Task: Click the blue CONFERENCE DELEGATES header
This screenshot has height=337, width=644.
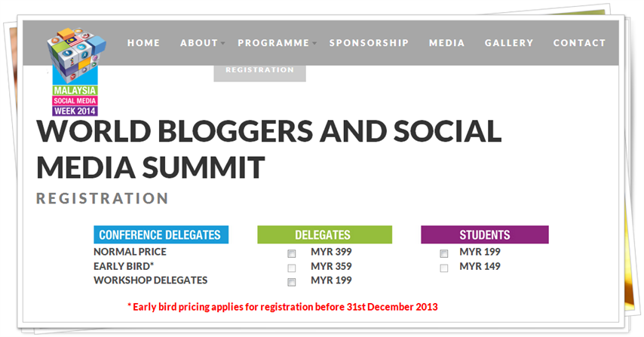Action: coord(161,234)
